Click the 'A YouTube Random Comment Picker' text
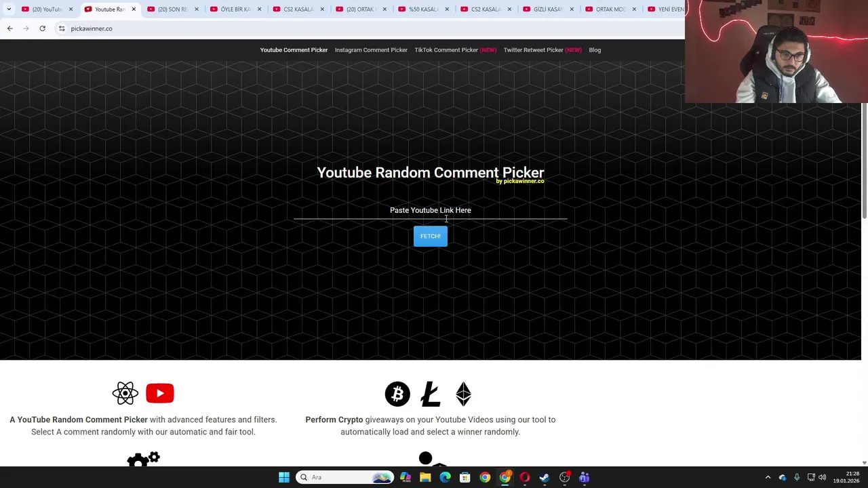This screenshot has width=868, height=488. pyautogui.click(x=79, y=420)
